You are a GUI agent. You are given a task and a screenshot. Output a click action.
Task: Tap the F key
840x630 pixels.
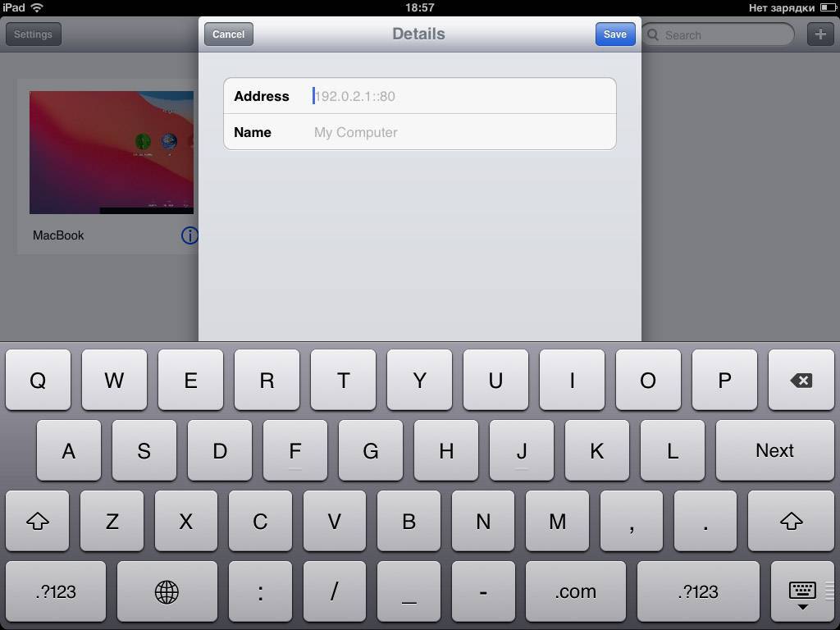click(x=295, y=450)
